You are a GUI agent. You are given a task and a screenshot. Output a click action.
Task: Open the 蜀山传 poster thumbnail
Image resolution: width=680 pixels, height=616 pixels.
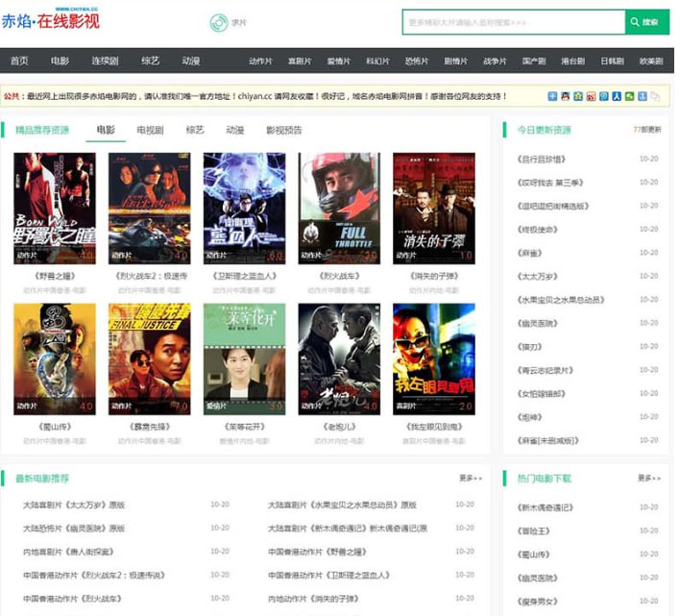[x=55, y=359]
